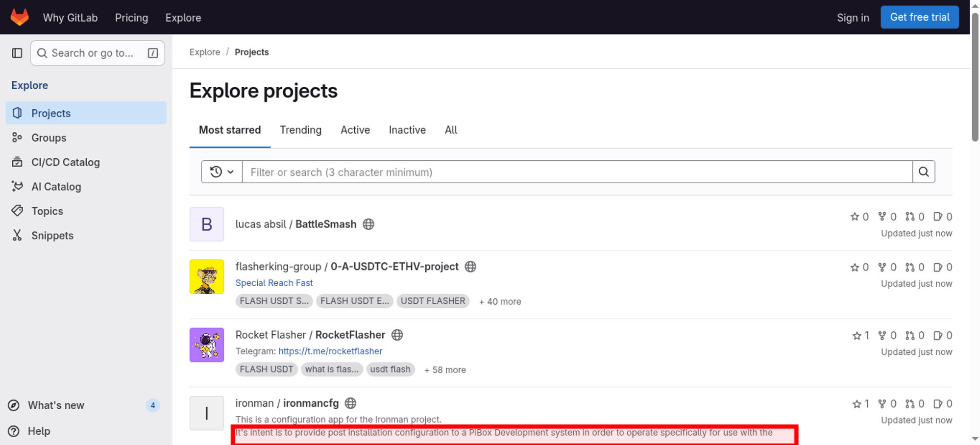Open the BattleSmash project avatar
Viewport: 980px width, 445px height.
pyautogui.click(x=207, y=224)
